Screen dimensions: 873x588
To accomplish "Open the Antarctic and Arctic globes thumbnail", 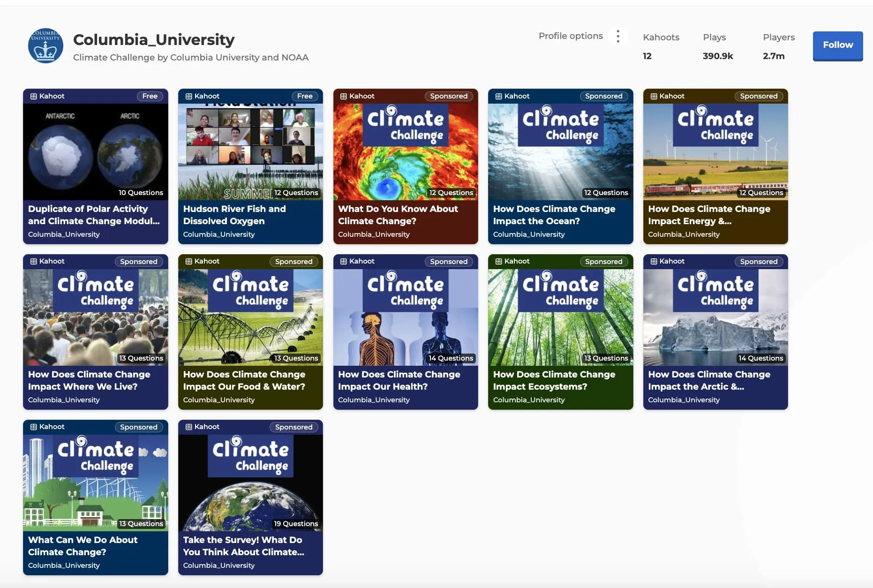I will point(96,152).
